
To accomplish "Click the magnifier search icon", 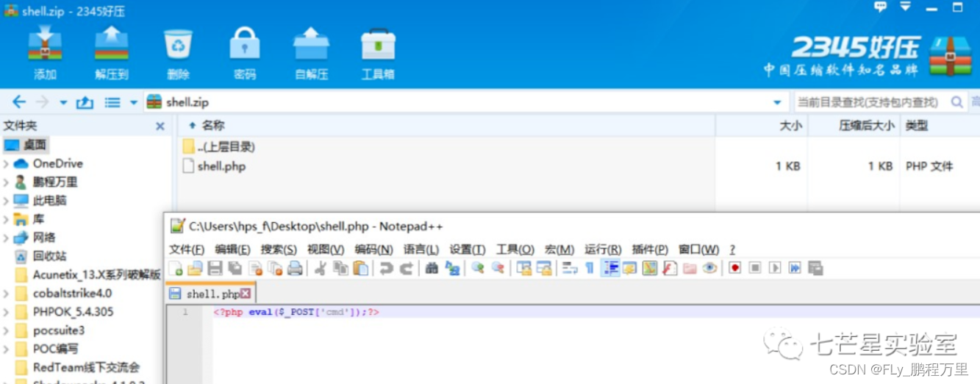I will [956, 102].
